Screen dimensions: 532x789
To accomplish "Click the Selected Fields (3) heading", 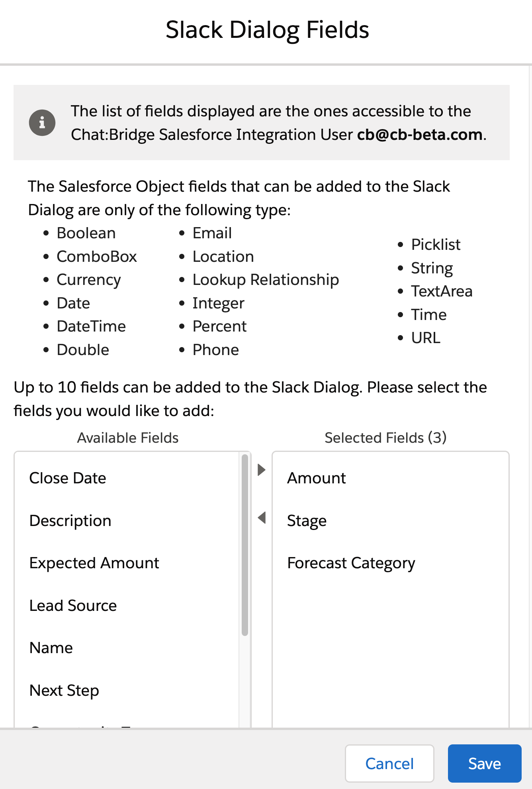I will point(385,438).
